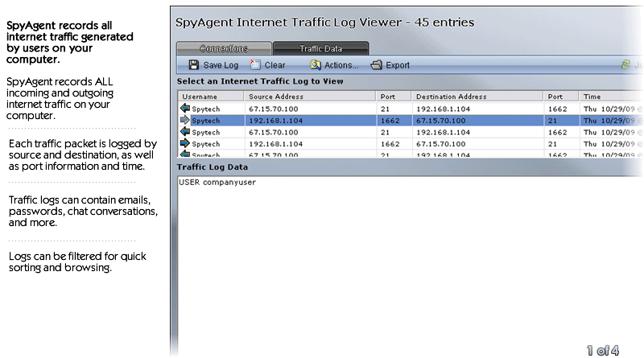Click the Clear log icon
Image resolution: width=644 pixels, height=358 pixels.
pyautogui.click(x=255, y=64)
